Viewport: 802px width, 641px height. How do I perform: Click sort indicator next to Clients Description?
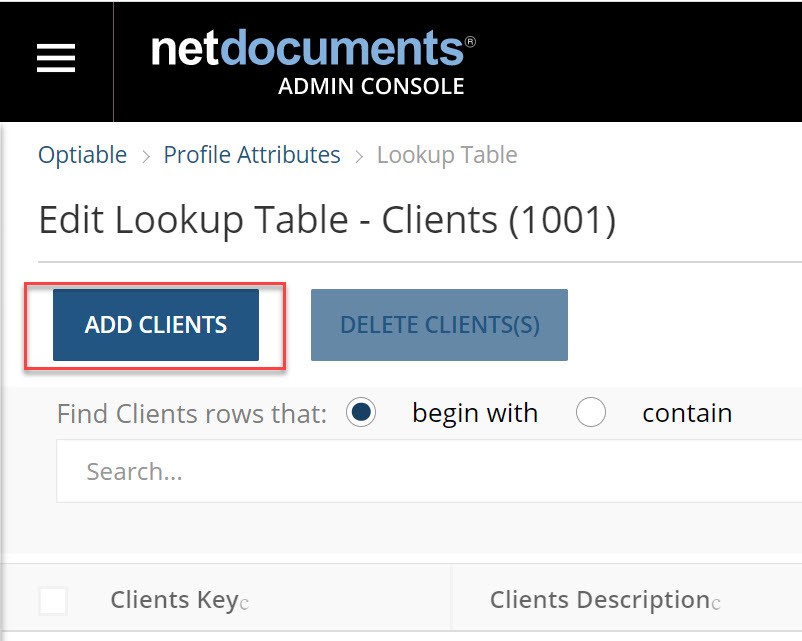click(716, 605)
